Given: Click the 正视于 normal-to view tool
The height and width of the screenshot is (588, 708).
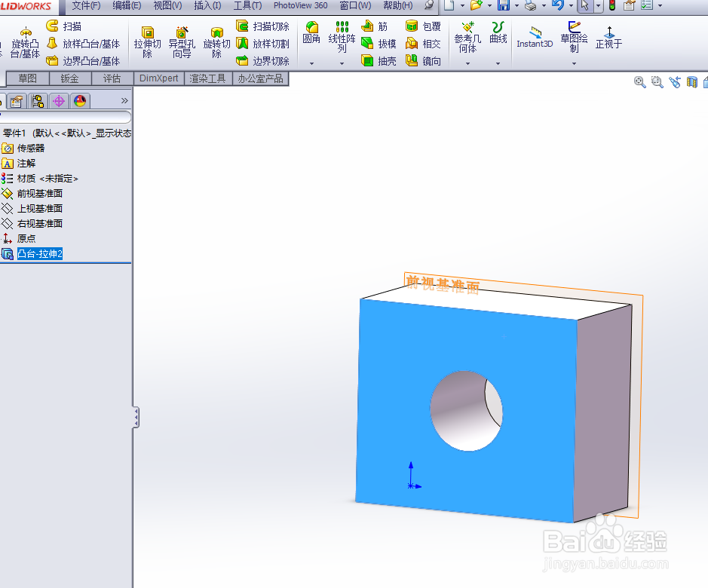Looking at the screenshot, I should click(608, 38).
